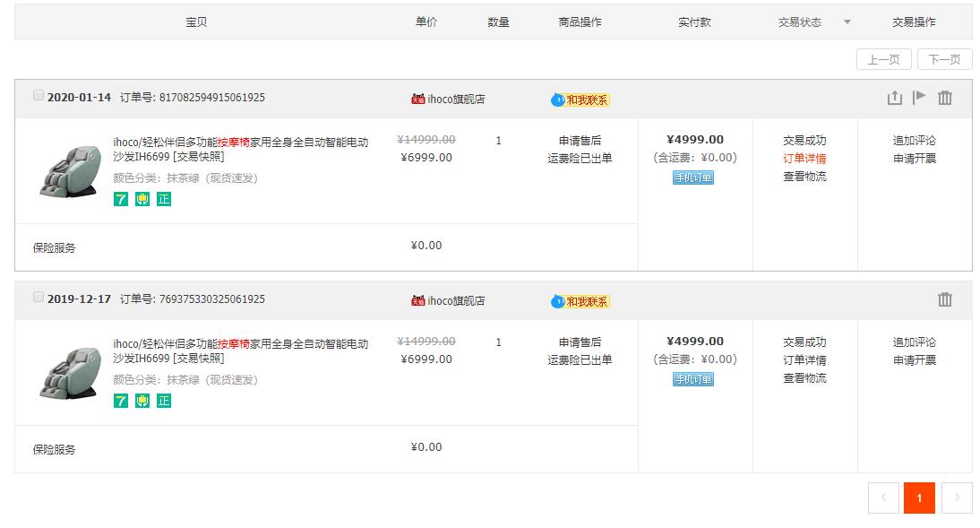Click page number 1 in the pagination bar
The width and height of the screenshot is (980, 528).
920,498
